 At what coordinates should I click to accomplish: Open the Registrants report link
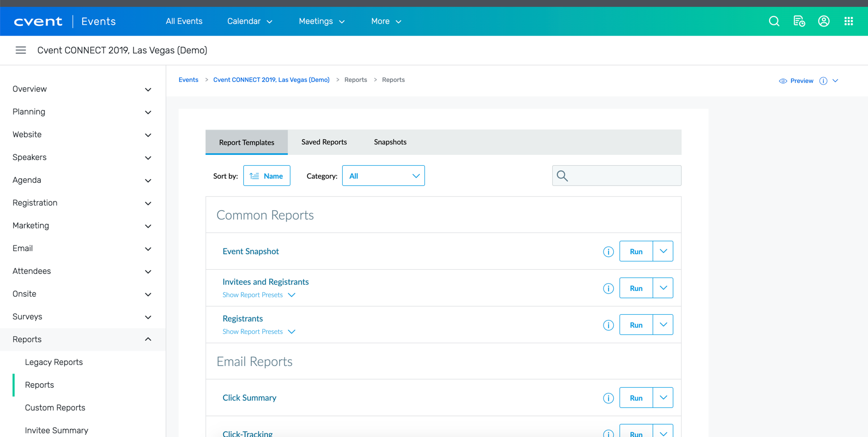pos(243,318)
